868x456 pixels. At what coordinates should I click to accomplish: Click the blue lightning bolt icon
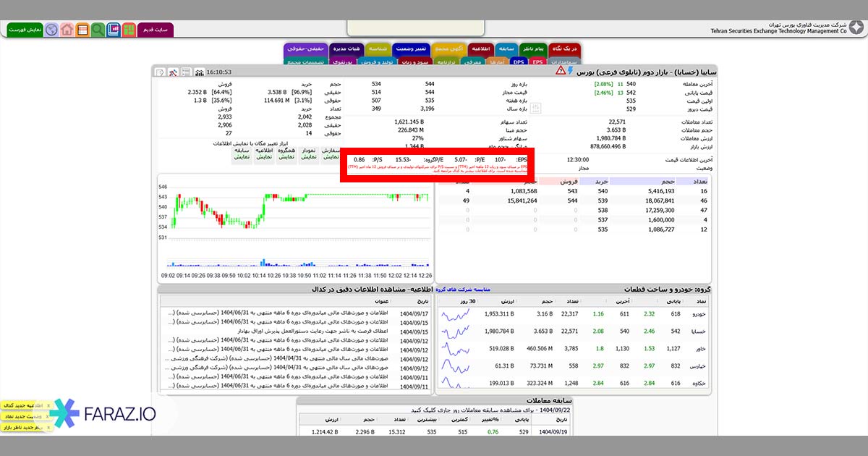571,71
